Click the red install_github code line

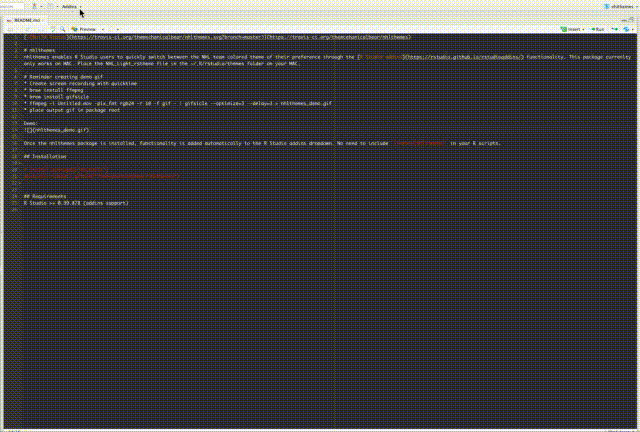tap(101, 176)
